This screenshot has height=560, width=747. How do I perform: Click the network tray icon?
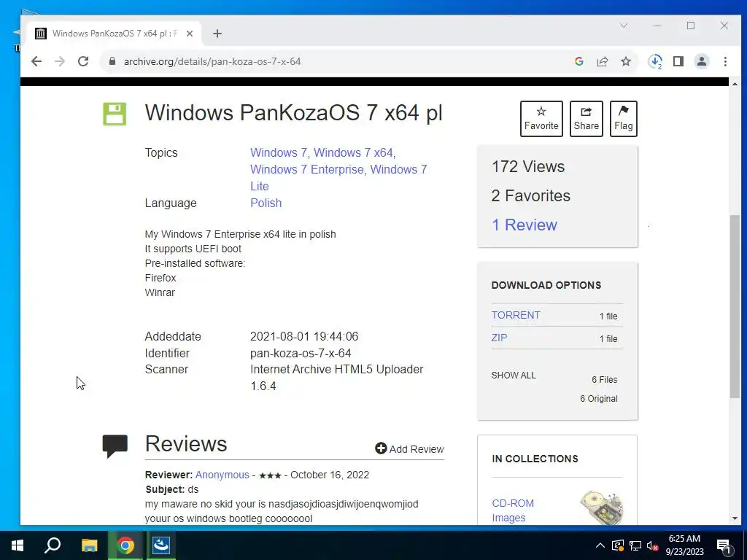(635, 545)
